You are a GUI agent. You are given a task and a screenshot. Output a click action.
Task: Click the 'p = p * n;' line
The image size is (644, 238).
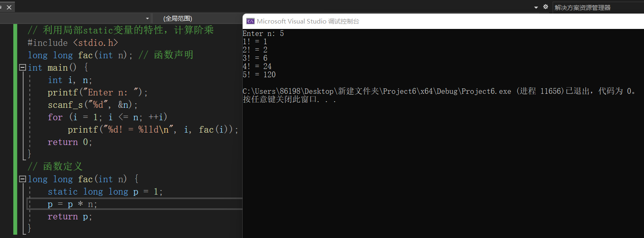pos(72,204)
